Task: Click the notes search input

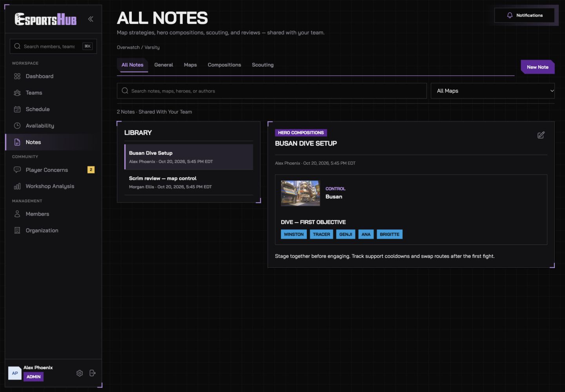Action: coord(272,91)
